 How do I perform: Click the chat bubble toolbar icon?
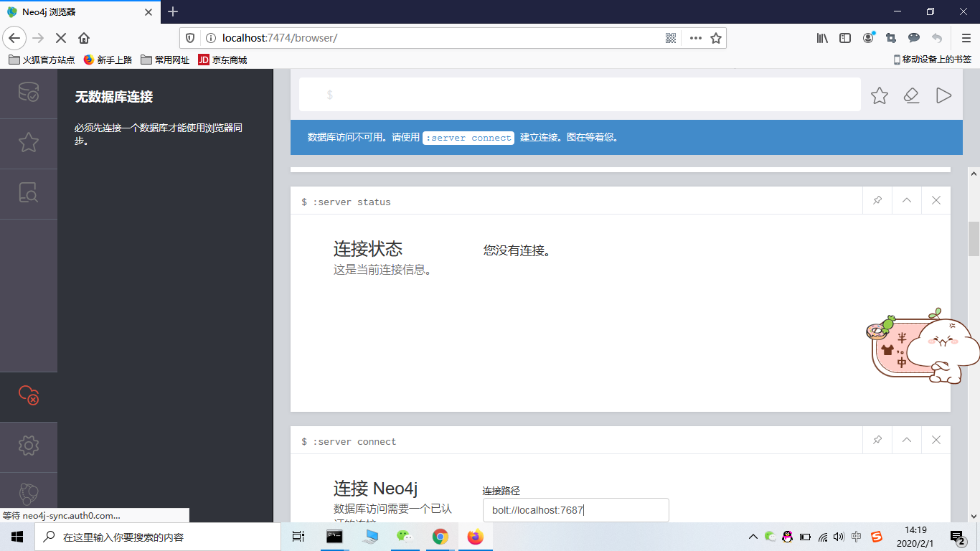click(914, 38)
